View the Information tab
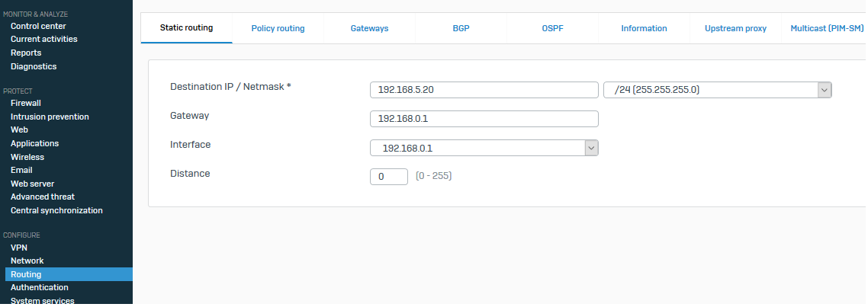This screenshot has width=868, height=307. 644,28
